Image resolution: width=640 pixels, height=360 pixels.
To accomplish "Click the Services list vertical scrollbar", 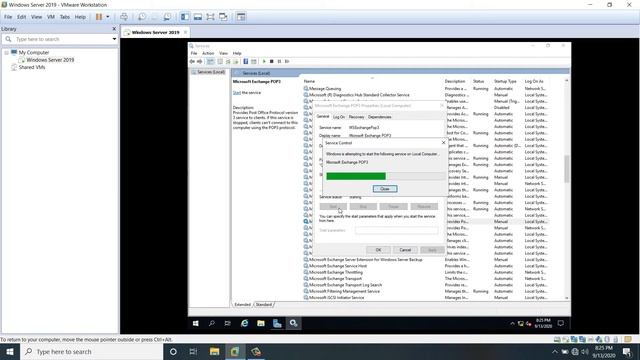I will (x=567, y=169).
